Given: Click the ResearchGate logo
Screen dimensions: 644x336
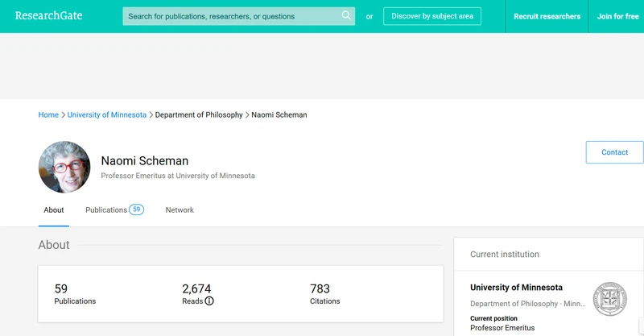Looking at the screenshot, I should tap(49, 15).
